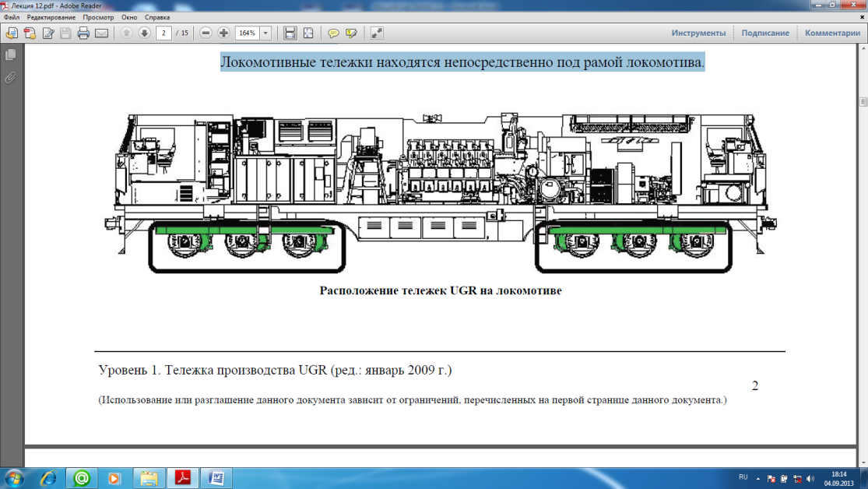Open the RU language selector
868x489 pixels.
click(743, 477)
